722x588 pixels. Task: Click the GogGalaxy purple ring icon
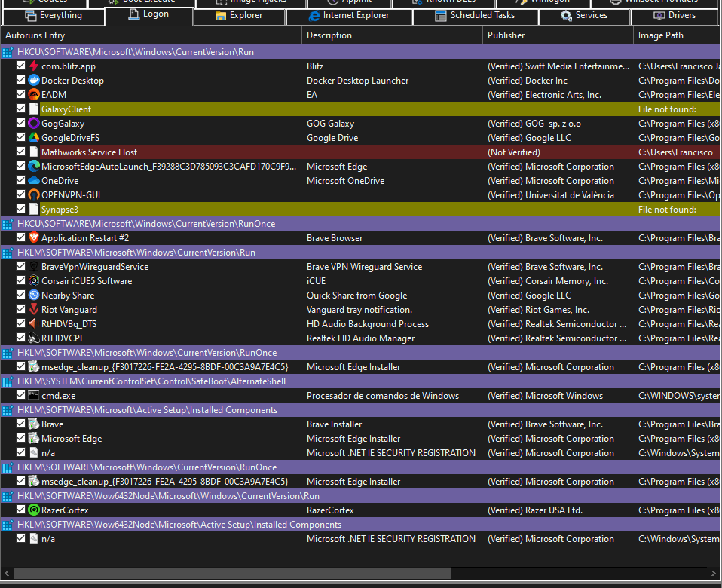[x=34, y=123]
